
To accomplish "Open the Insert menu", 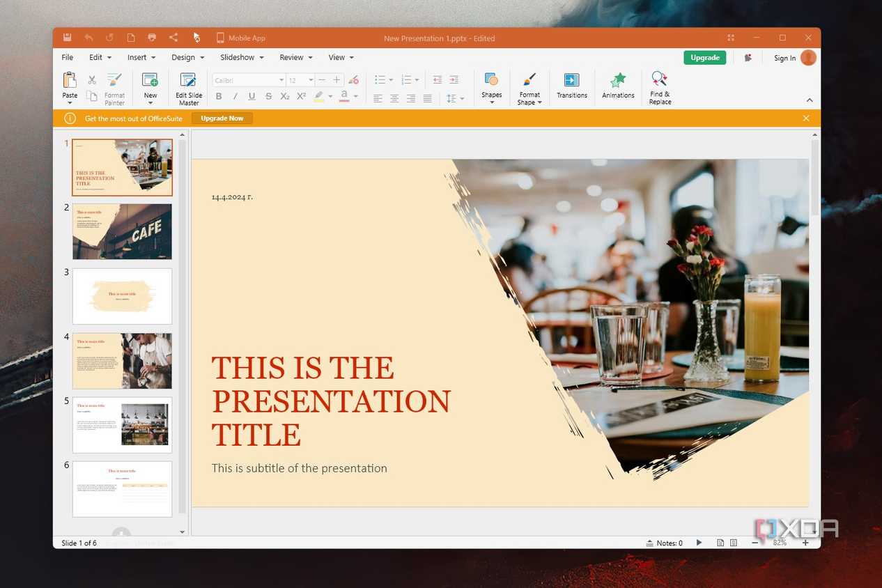I will (x=141, y=57).
